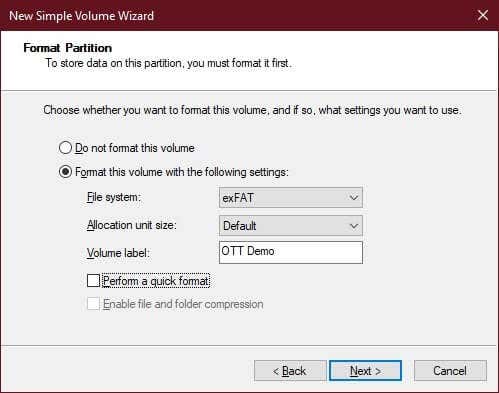This screenshot has height=393, width=499.
Task: Choose the 'Format this volume with the following settings' radio button
Action: [65, 172]
